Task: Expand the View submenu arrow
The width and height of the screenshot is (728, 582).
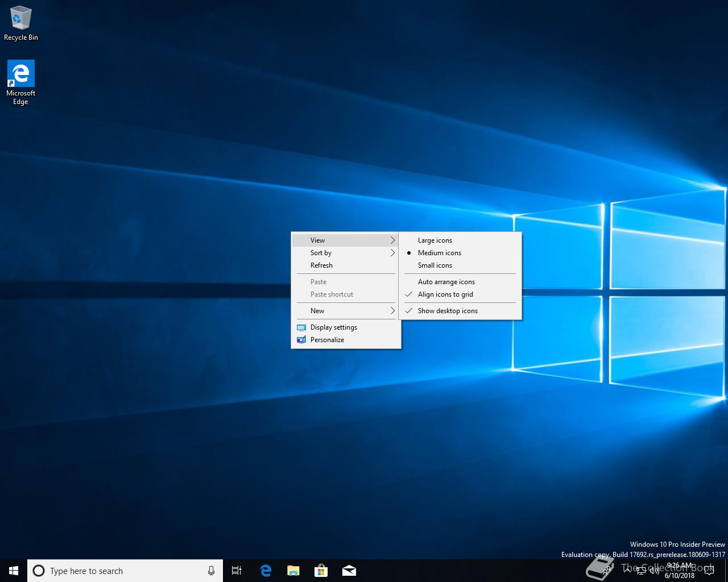Action: [392, 240]
